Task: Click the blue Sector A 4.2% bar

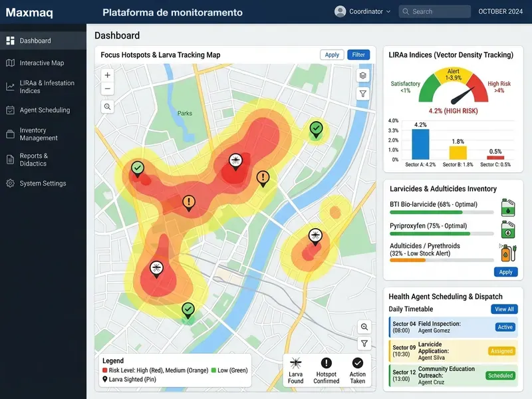Action: click(420, 144)
